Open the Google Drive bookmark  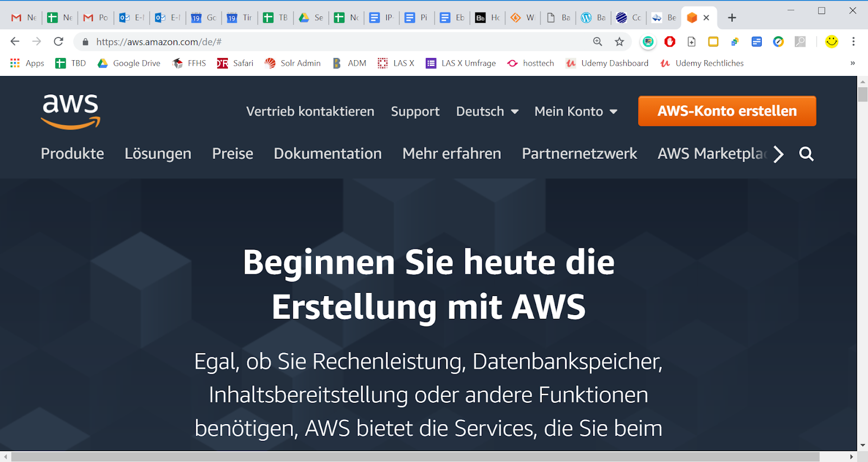(x=129, y=63)
